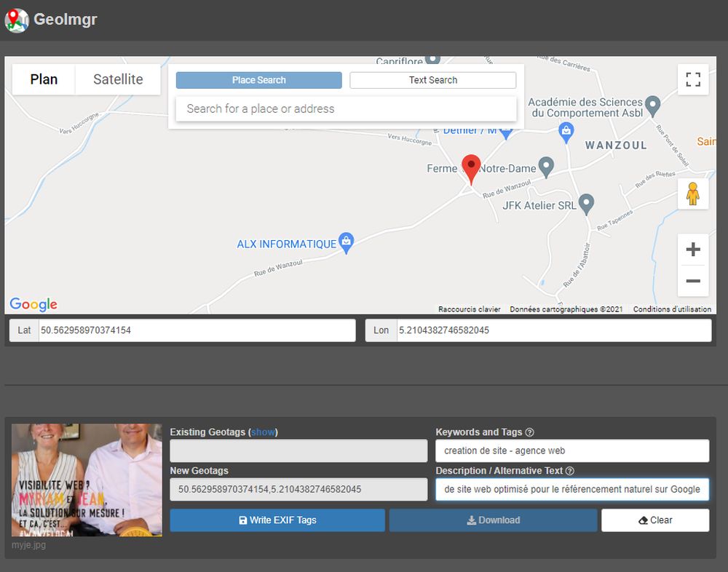Click help icon beside Description / Alternative Text
This screenshot has height=572, width=728.
pyautogui.click(x=570, y=471)
